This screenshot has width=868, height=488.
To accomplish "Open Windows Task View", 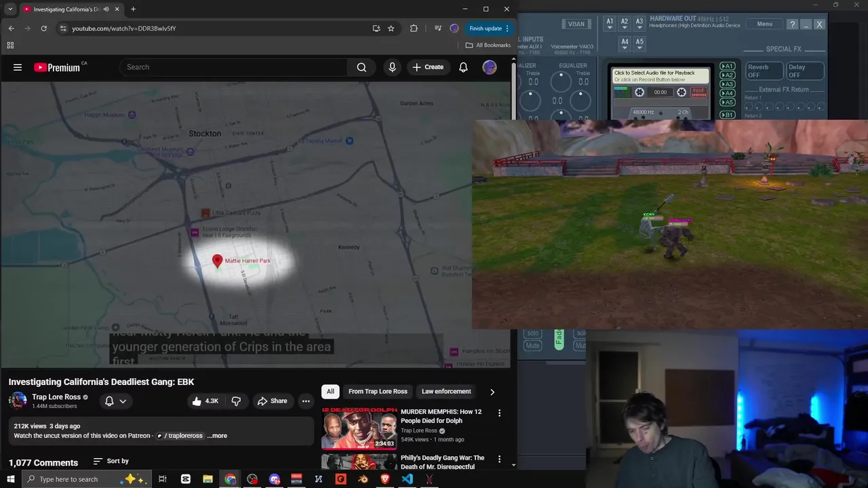I will click(163, 479).
